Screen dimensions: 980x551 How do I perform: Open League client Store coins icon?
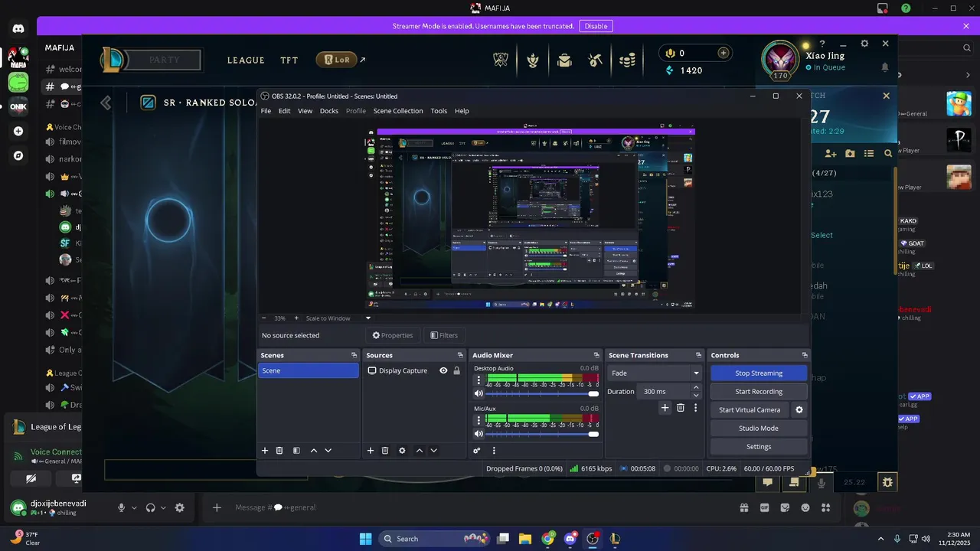(x=627, y=60)
